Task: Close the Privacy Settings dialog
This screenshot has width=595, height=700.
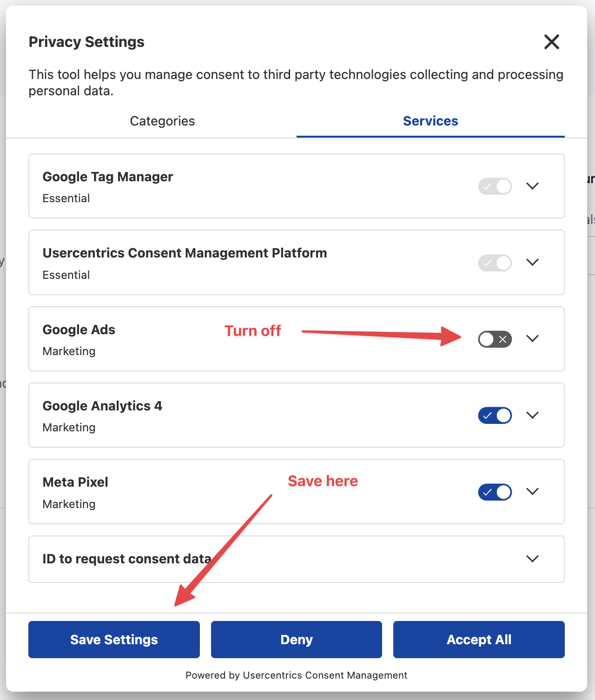Action: (551, 42)
